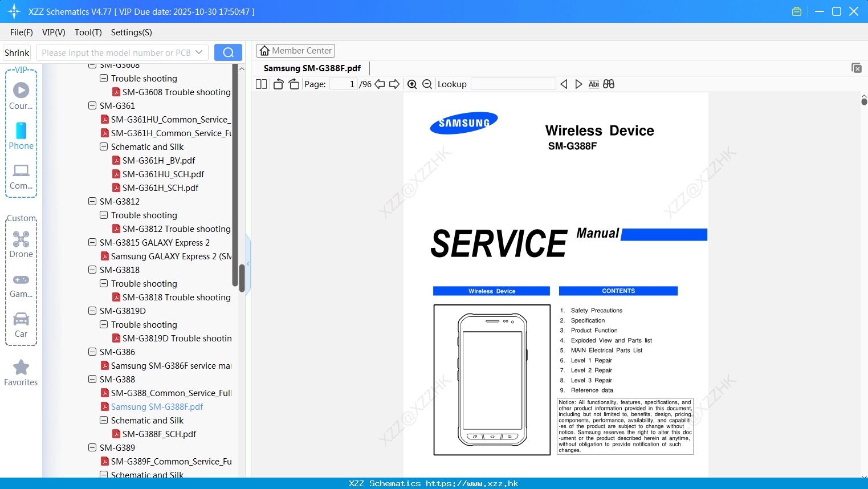Toggle dual-page view icon
This screenshot has width=868, height=489.
point(261,84)
